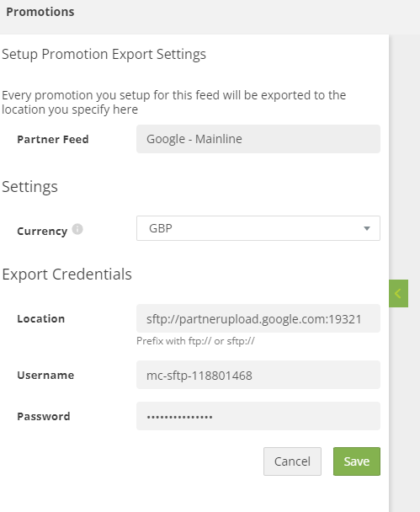Click the Partner Feed Google - Mainline field

(x=258, y=139)
